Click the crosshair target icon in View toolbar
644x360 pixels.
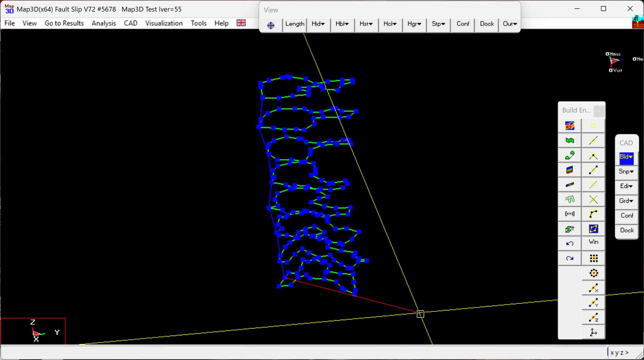[x=271, y=25]
